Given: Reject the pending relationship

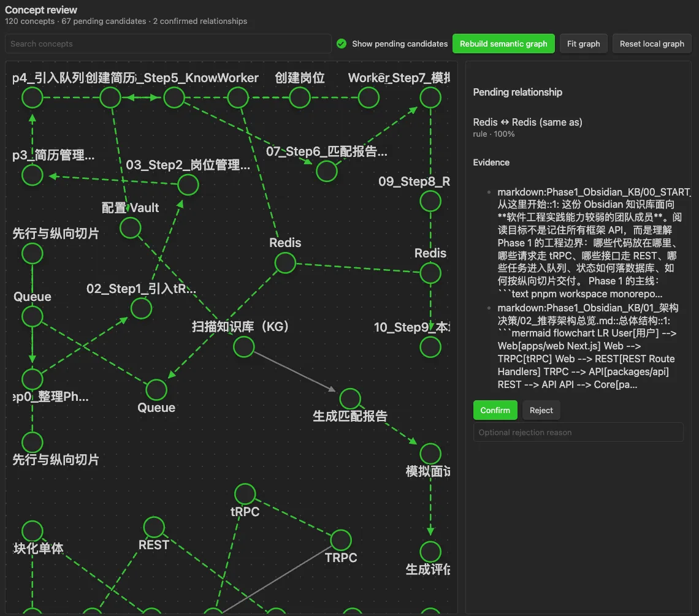Looking at the screenshot, I should point(541,410).
